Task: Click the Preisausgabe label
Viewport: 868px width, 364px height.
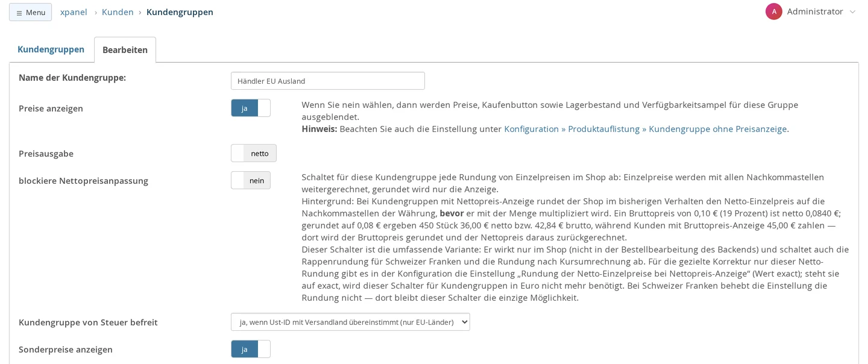Action: (46, 154)
